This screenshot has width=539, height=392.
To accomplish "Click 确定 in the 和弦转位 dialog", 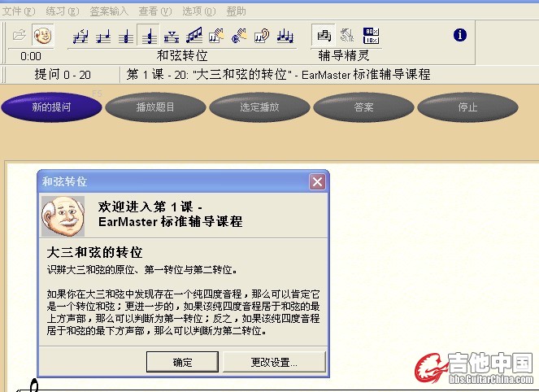I will (x=183, y=363).
